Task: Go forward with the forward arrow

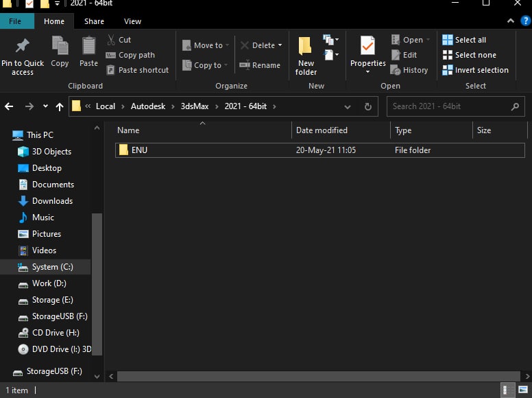Action: coord(29,106)
